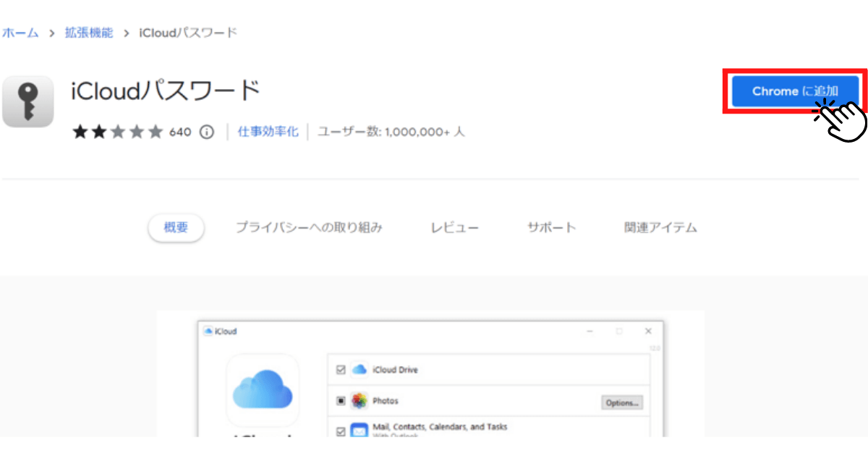The height and width of the screenshot is (456, 868).
Task: Select the 概要 pill control
Action: click(176, 227)
